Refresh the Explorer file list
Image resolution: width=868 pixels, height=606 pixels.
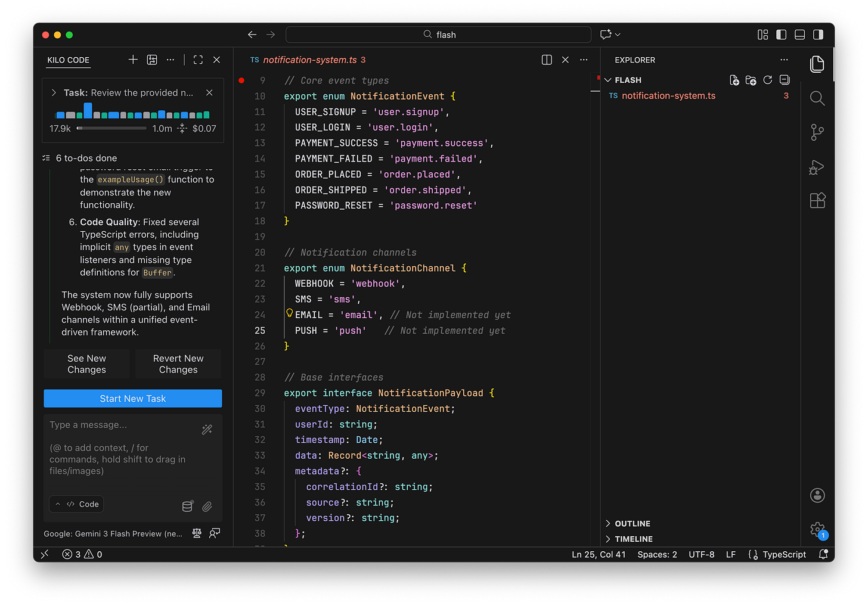[x=768, y=80]
